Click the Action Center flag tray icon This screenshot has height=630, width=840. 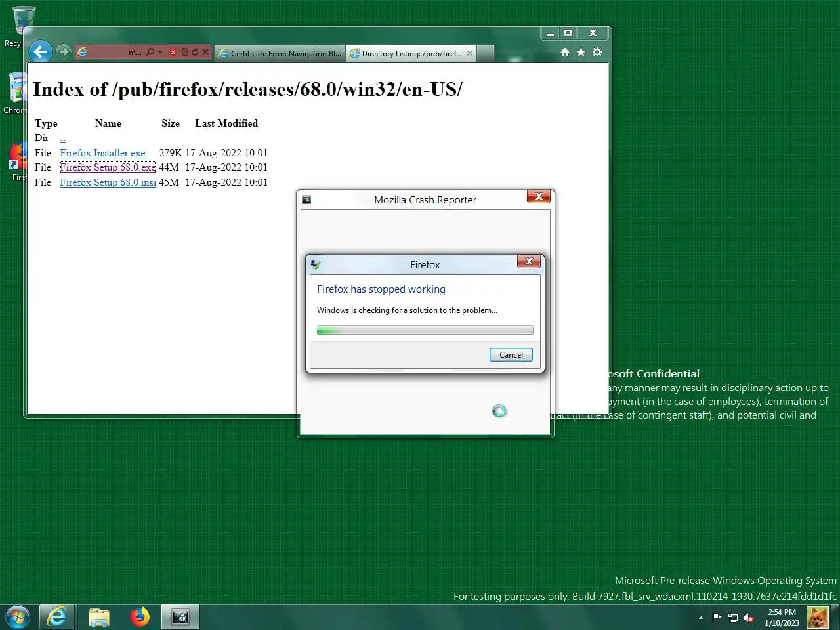(x=717, y=618)
